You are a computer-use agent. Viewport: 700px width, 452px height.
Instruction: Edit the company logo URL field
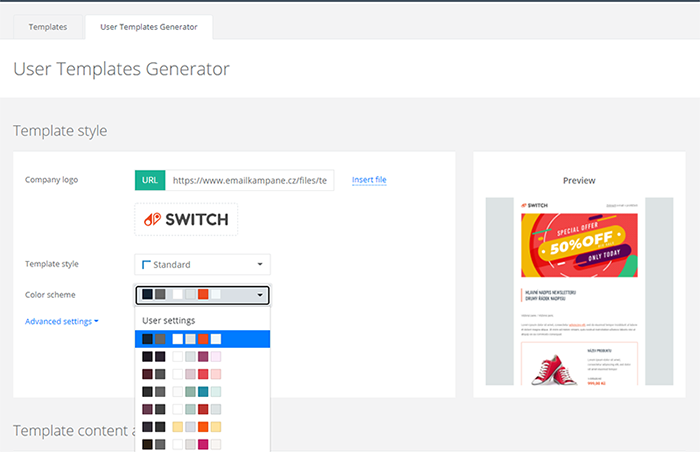click(x=250, y=180)
